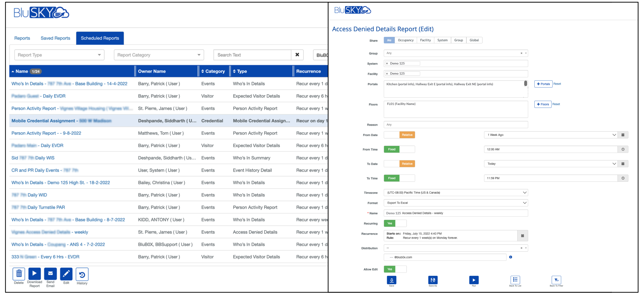Change the Format from Export To Excel
This screenshot has width=644, height=296.
click(x=524, y=203)
